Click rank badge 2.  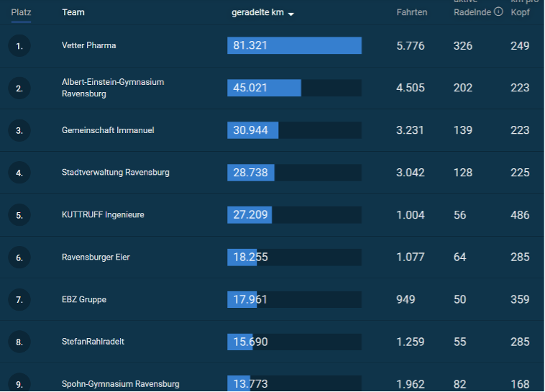click(19, 88)
